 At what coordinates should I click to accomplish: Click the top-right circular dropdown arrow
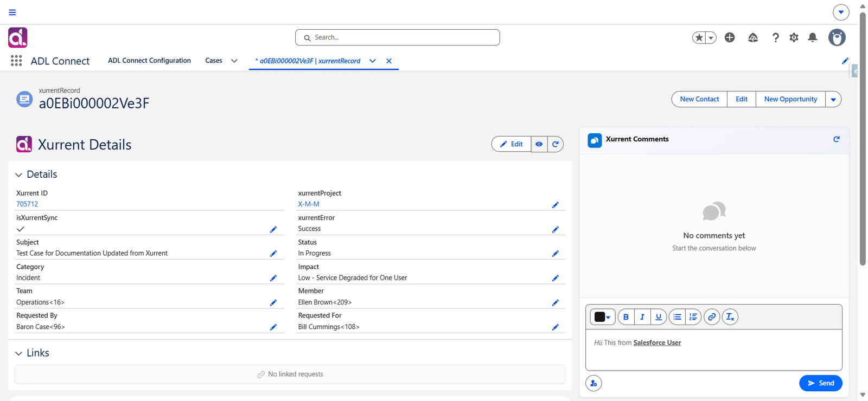(x=841, y=12)
